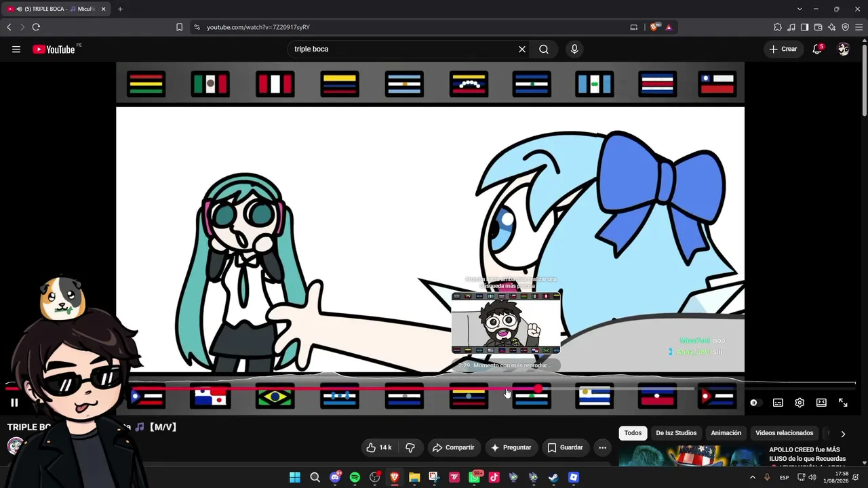The width and height of the screenshot is (868, 488).
Task: Open the taskbar clock and date
Action: point(836,477)
